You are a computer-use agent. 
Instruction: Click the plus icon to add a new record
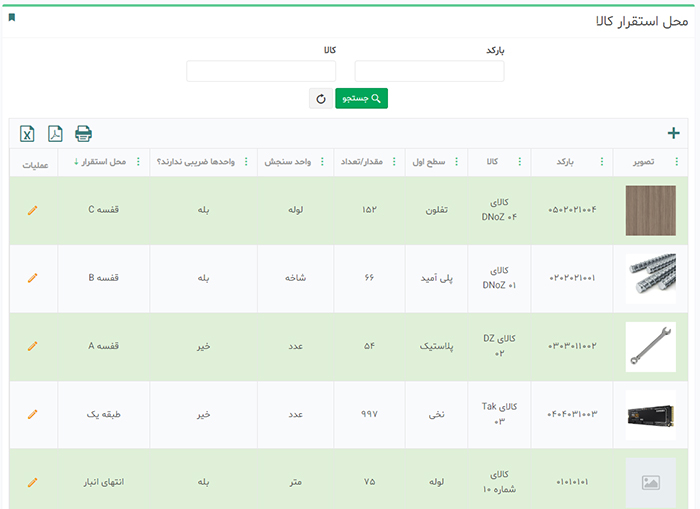[x=673, y=133]
